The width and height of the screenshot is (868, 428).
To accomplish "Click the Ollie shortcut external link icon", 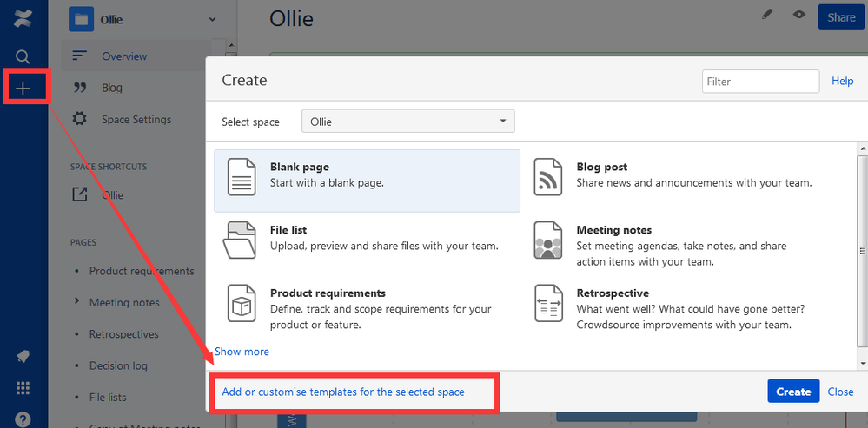I will (80, 194).
